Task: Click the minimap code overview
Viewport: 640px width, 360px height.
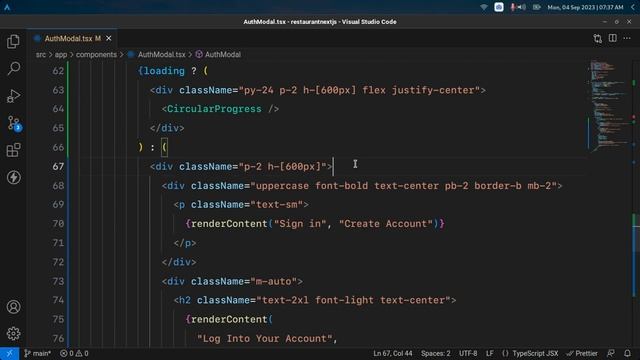Action: click(609, 106)
